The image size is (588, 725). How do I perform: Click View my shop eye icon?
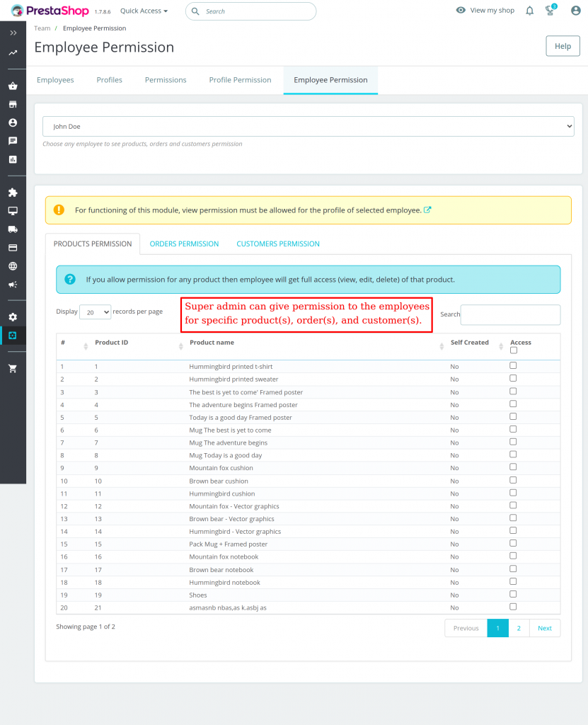coord(461,10)
